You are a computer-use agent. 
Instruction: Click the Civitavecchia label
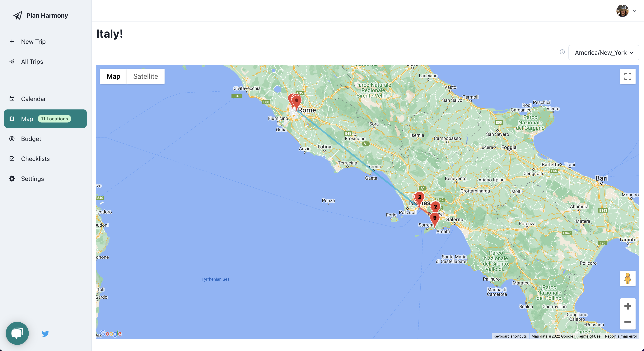pyautogui.click(x=247, y=88)
